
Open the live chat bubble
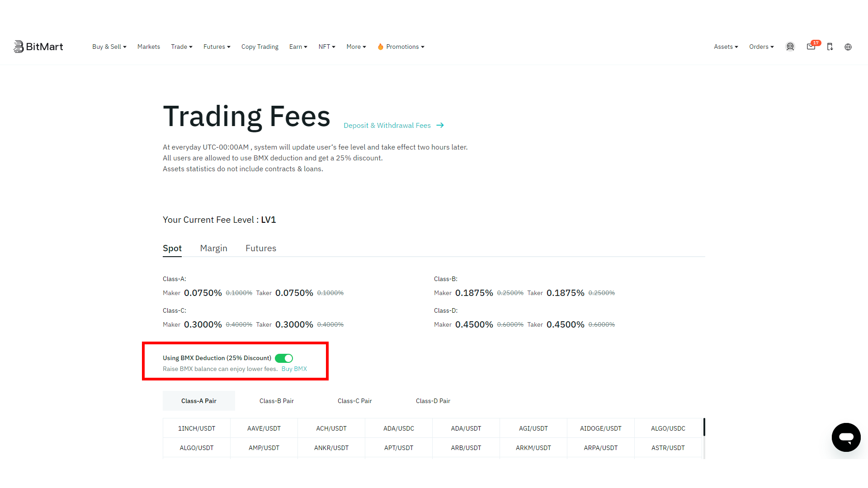click(x=846, y=437)
